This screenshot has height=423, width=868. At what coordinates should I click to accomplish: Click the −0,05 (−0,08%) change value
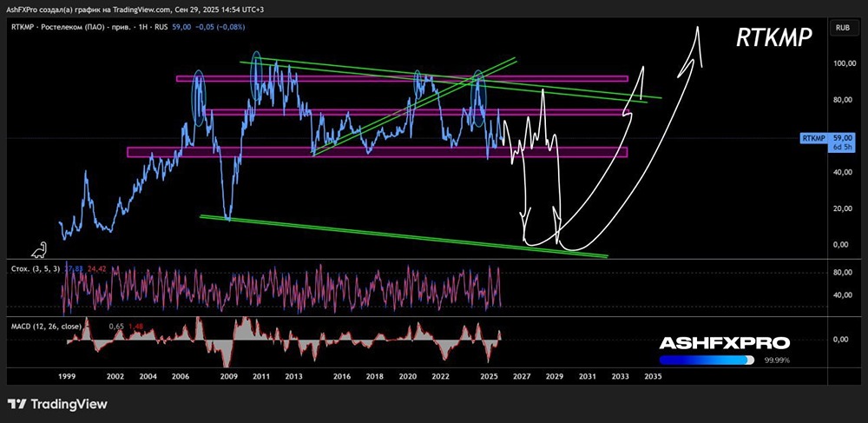coord(220,27)
